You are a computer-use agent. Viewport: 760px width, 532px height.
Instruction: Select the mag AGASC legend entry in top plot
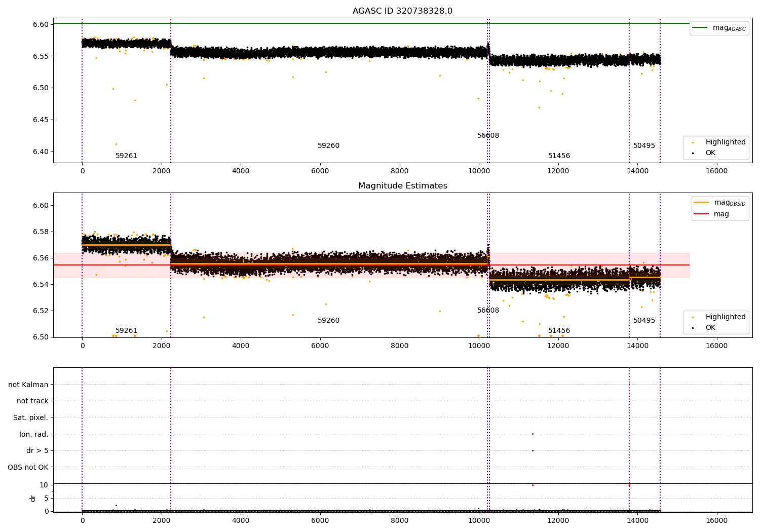(x=719, y=28)
